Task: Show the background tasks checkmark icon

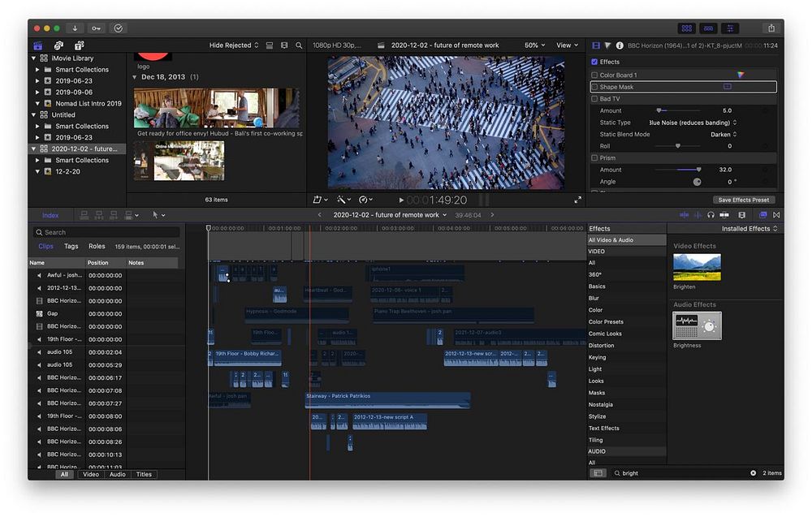Action: pos(119,28)
